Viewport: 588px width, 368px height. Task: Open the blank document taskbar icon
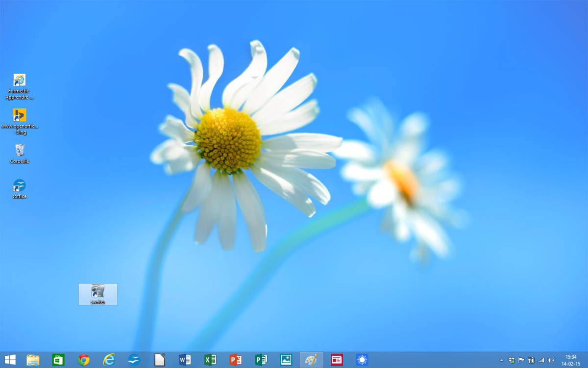click(x=160, y=360)
